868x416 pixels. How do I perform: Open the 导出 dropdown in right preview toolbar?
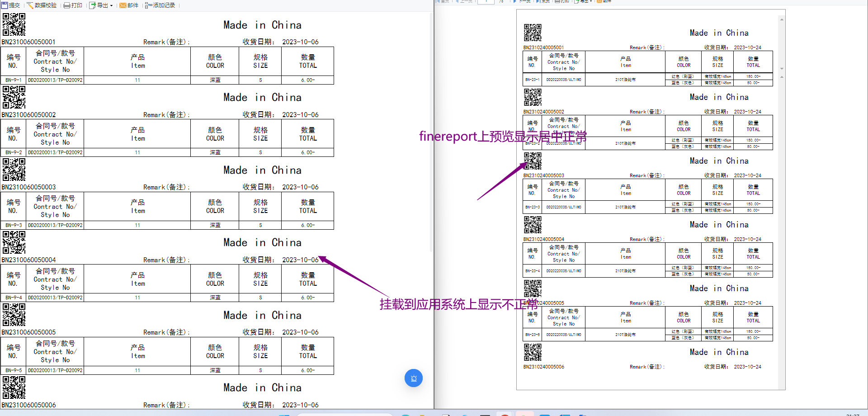[x=583, y=1]
